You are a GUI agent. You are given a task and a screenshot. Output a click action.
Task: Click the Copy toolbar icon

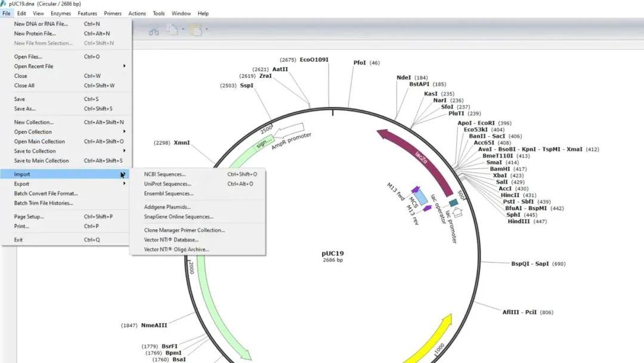coord(171,29)
